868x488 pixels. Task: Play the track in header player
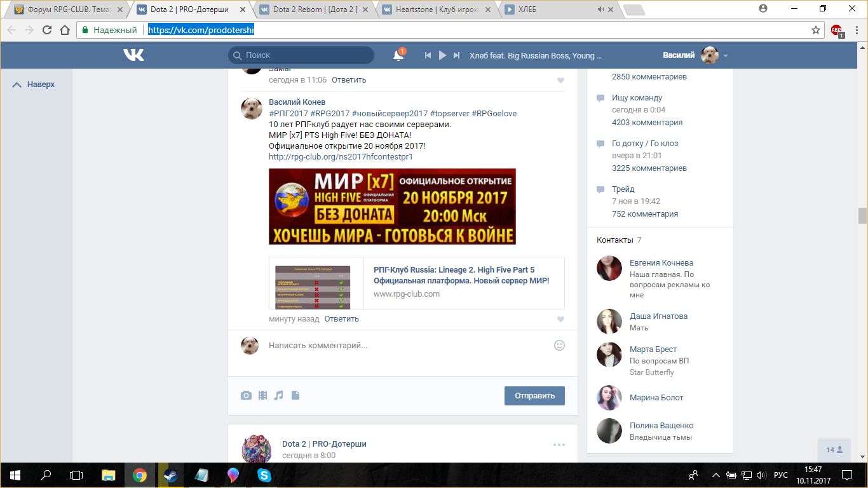tap(443, 55)
